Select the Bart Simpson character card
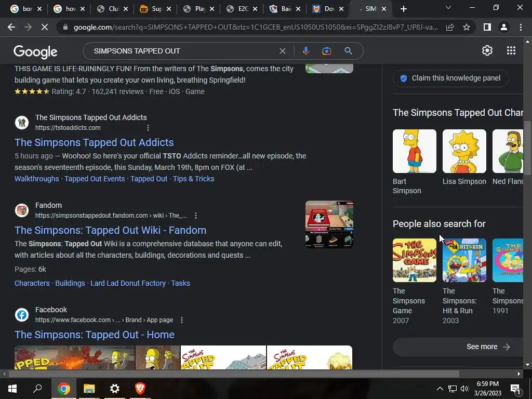This screenshot has width=532, height=399. [414, 162]
